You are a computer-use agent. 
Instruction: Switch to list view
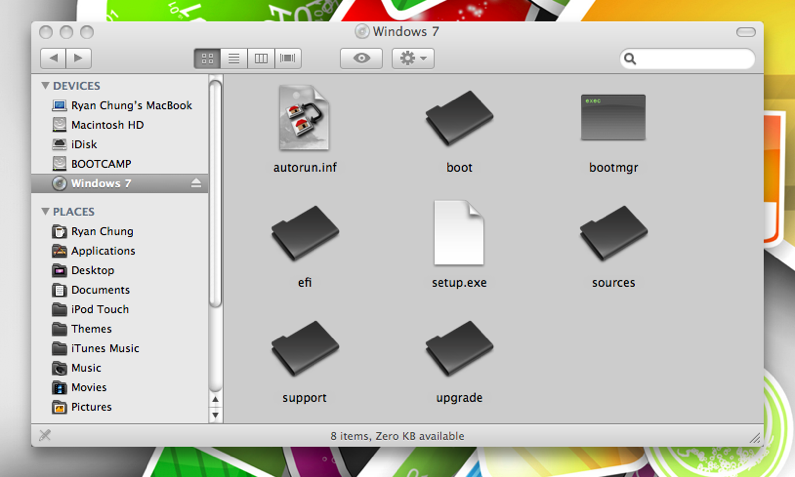tap(234, 58)
